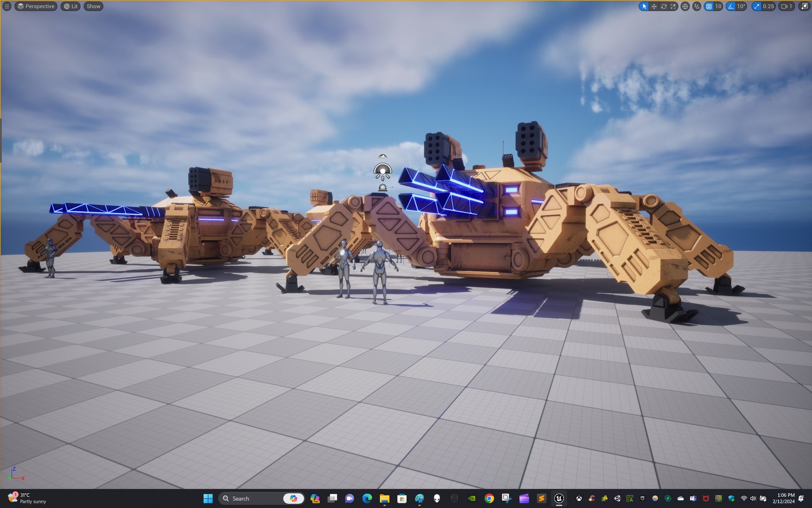Image resolution: width=812 pixels, height=508 pixels.
Task: Activate the Translate move gizmo tool
Action: 654,6
